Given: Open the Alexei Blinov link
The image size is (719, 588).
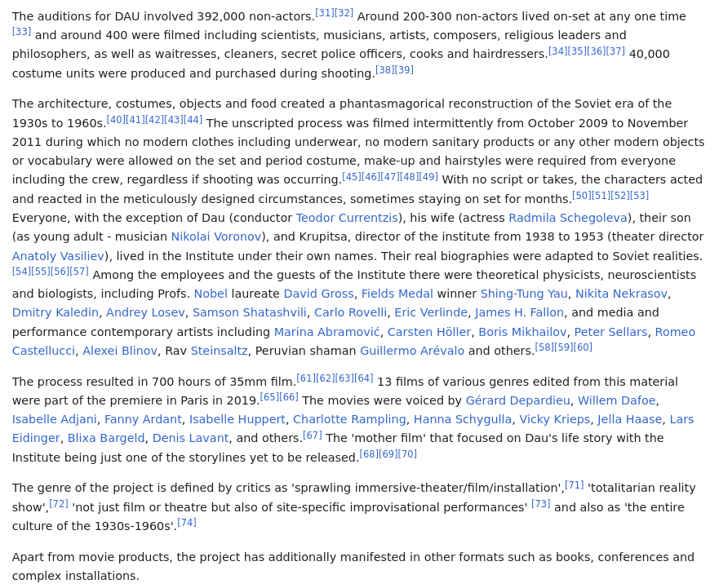Looking at the screenshot, I should coord(120,351).
